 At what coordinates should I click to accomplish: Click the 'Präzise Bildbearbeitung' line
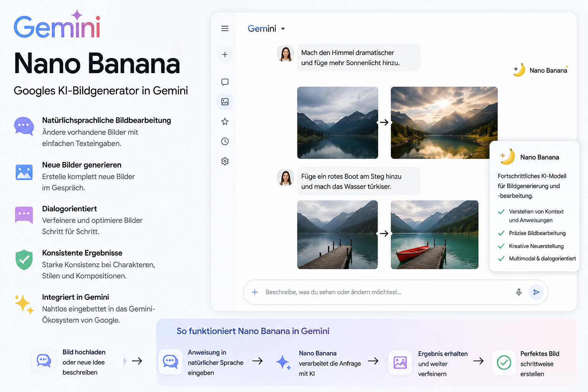tap(537, 233)
